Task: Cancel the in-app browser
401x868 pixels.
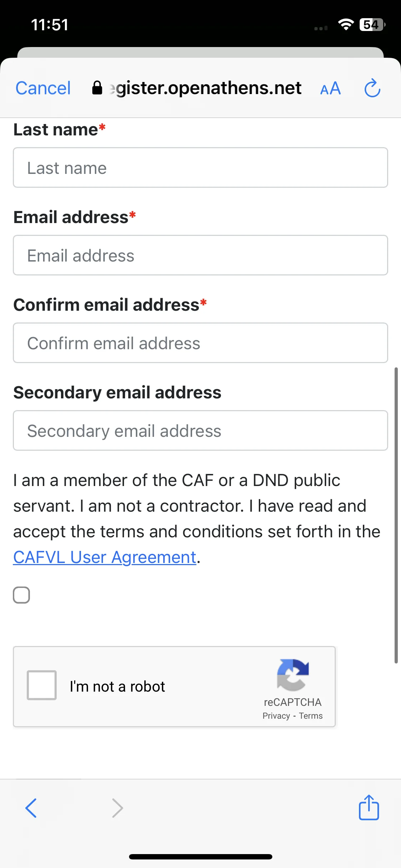Action: 43,88
